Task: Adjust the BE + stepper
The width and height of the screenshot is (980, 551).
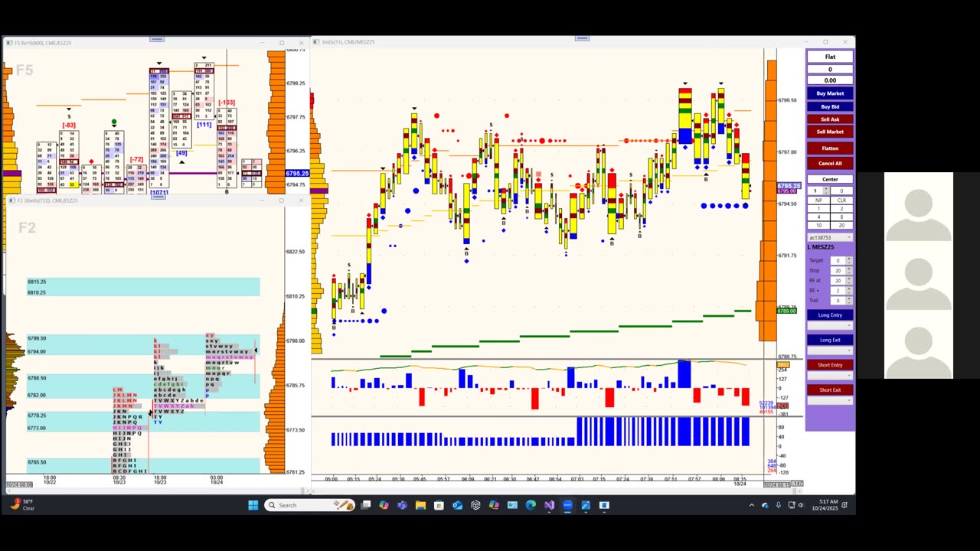Action: [x=848, y=291]
